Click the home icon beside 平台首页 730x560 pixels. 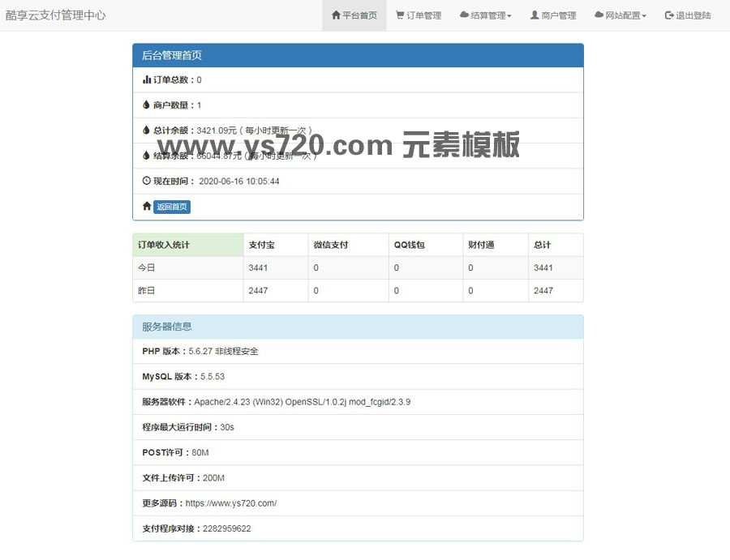point(336,15)
